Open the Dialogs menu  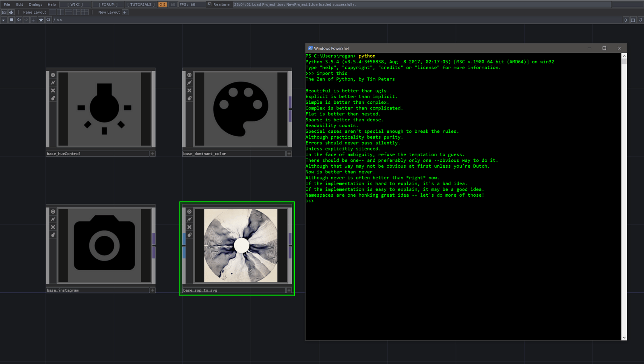pyautogui.click(x=35, y=4)
